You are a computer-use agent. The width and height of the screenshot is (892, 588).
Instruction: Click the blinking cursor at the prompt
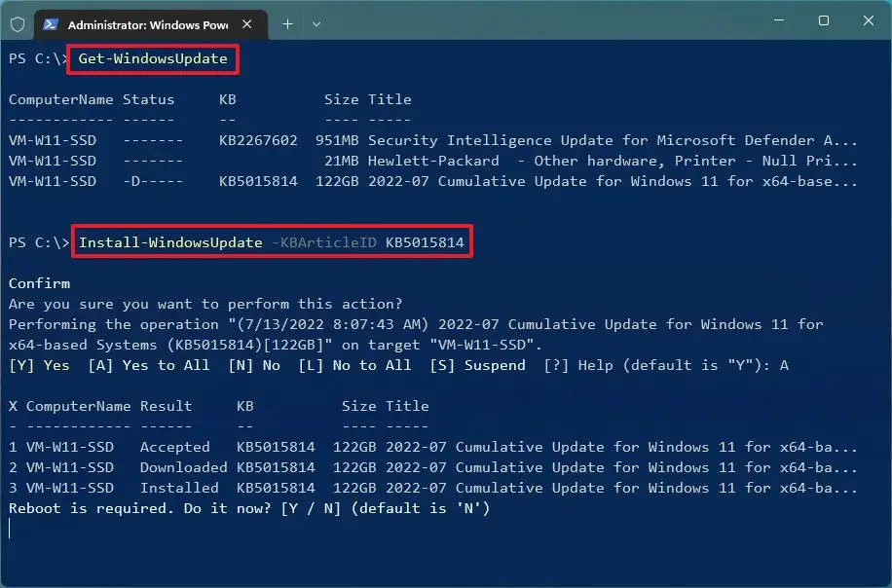(10, 529)
